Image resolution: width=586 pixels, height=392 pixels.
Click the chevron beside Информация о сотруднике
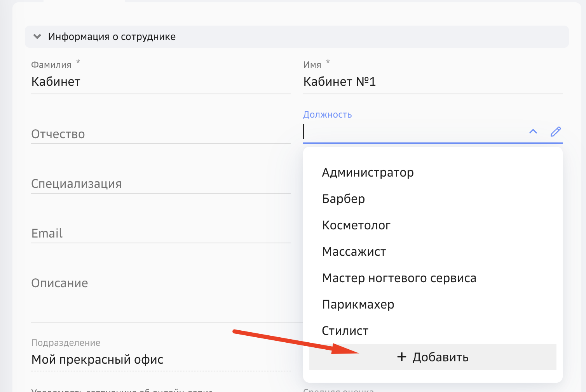pos(37,36)
